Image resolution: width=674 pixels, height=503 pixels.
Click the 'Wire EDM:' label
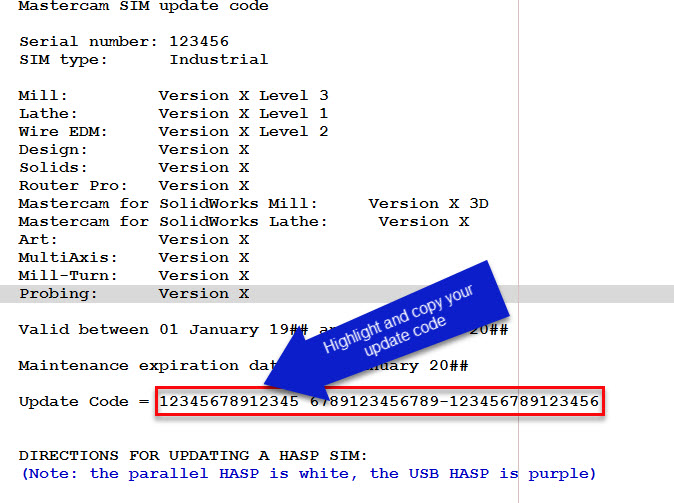(x=63, y=132)
